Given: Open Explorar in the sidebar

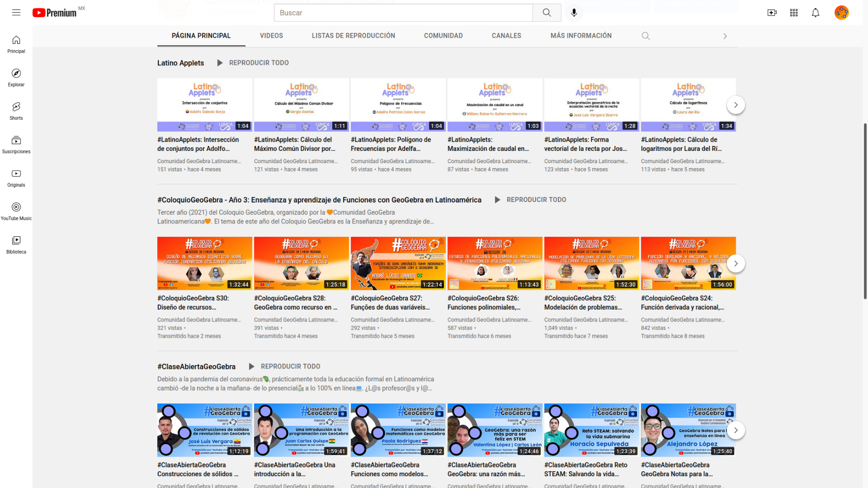Looking at the screenshot, I should (x=16, y=78).
